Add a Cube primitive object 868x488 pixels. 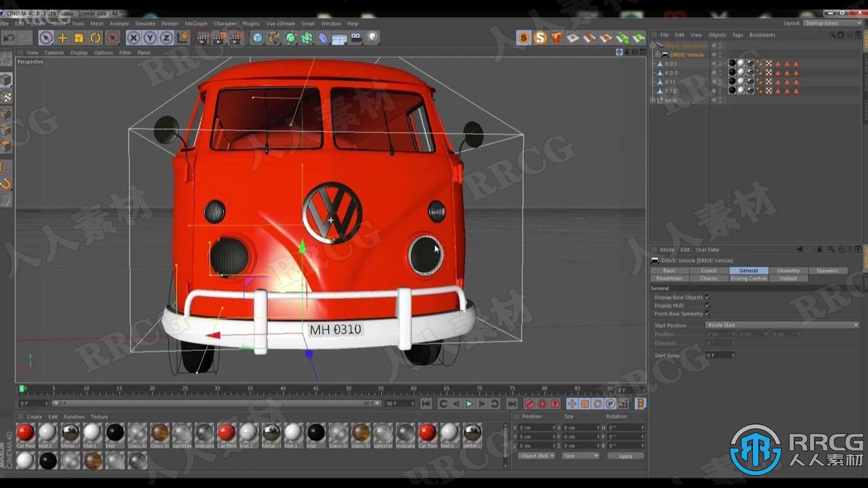point(258,38)
